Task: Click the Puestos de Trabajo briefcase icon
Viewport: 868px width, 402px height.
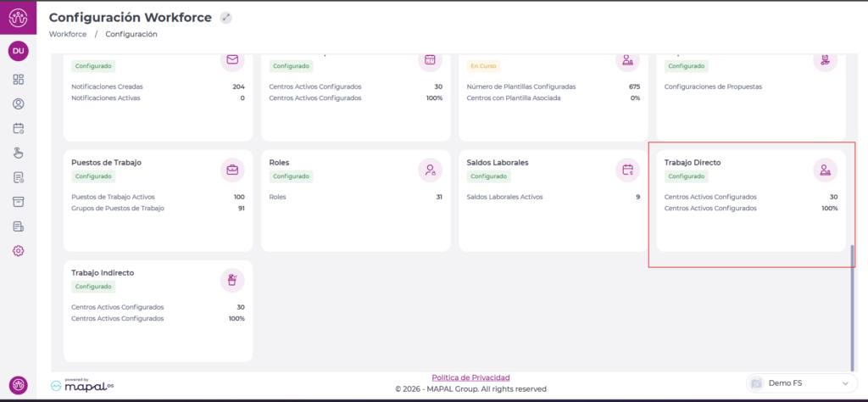Action: (x=232, y=170)
